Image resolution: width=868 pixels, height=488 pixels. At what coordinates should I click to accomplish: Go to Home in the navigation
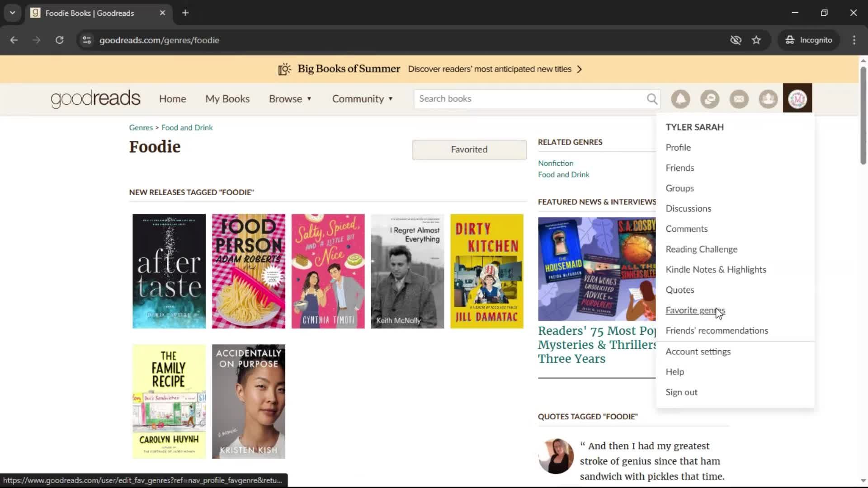172,99
